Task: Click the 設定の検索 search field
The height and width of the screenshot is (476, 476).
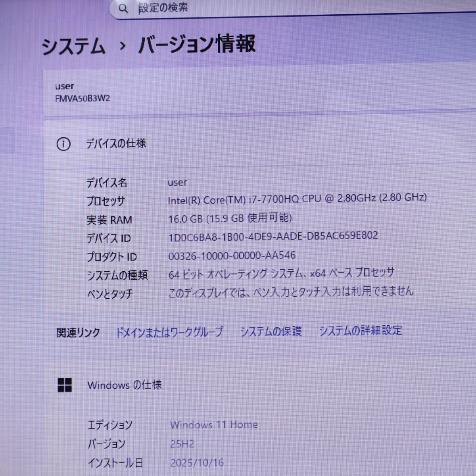Action: click(x=293, y=9)
